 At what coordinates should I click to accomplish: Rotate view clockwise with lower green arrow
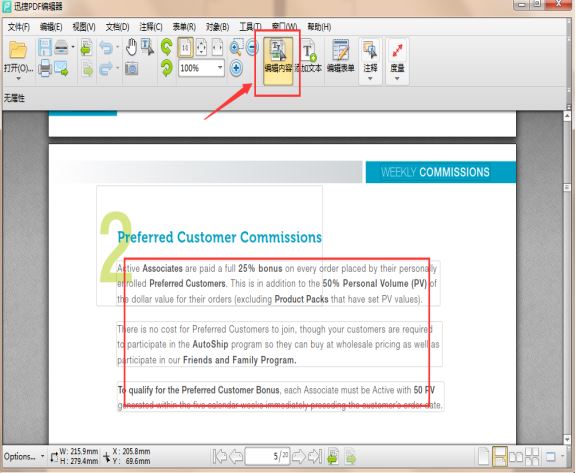pyautogui.click(x=166, y=68)
